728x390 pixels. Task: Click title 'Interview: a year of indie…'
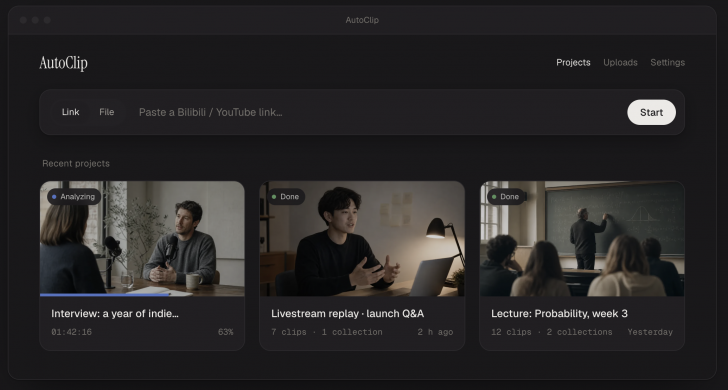click(115, 313)
